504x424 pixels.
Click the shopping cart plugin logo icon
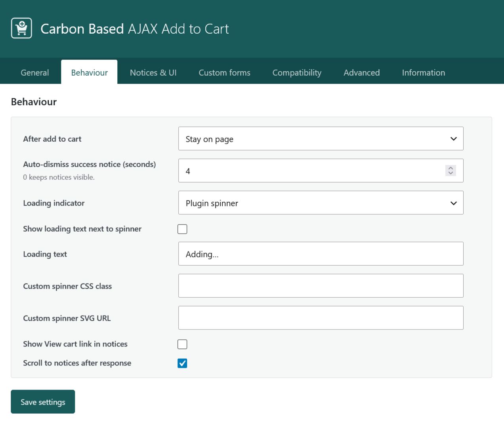click(21, 28)
